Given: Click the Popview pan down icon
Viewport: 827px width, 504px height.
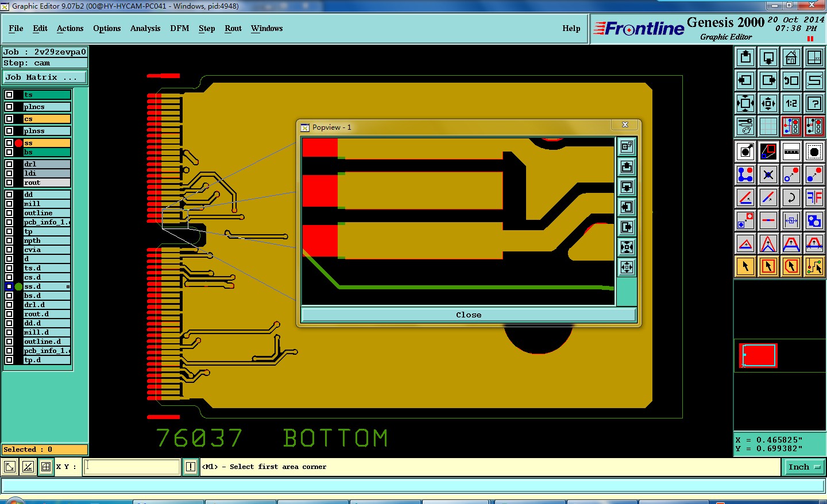Looking at the screenshot, I should pos(627,187).
